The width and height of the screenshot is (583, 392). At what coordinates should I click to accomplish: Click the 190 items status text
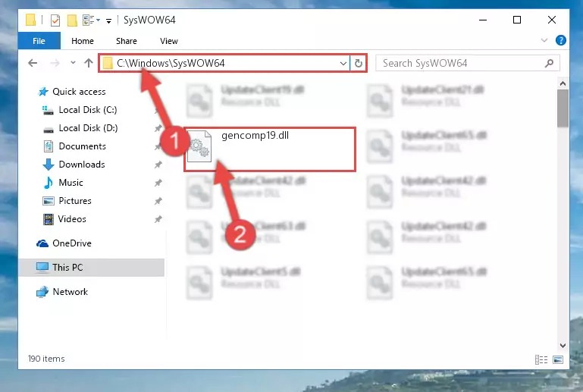tap(46, 359)
